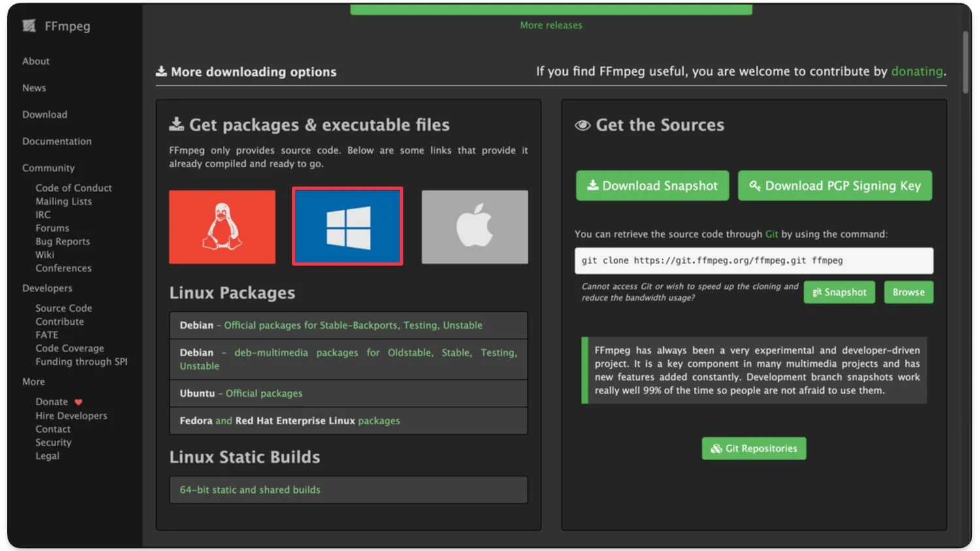Open 64-bit static and shared builds
The width and height of the screenshot is (980, 551).
tap(250, 490)
